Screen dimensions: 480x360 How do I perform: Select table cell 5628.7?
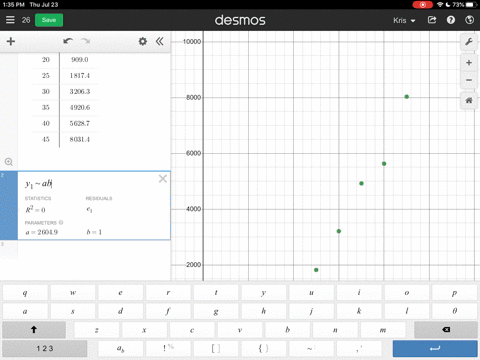(80, 124)
